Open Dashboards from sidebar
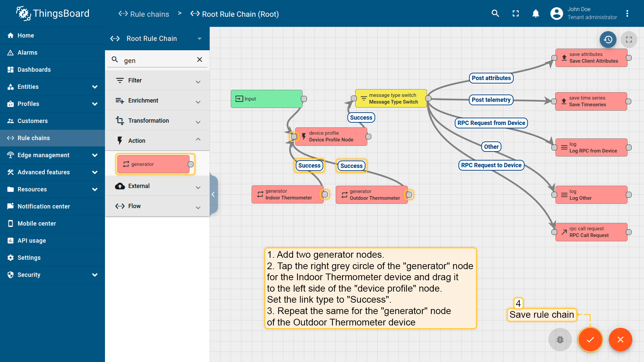 (34, 70)
